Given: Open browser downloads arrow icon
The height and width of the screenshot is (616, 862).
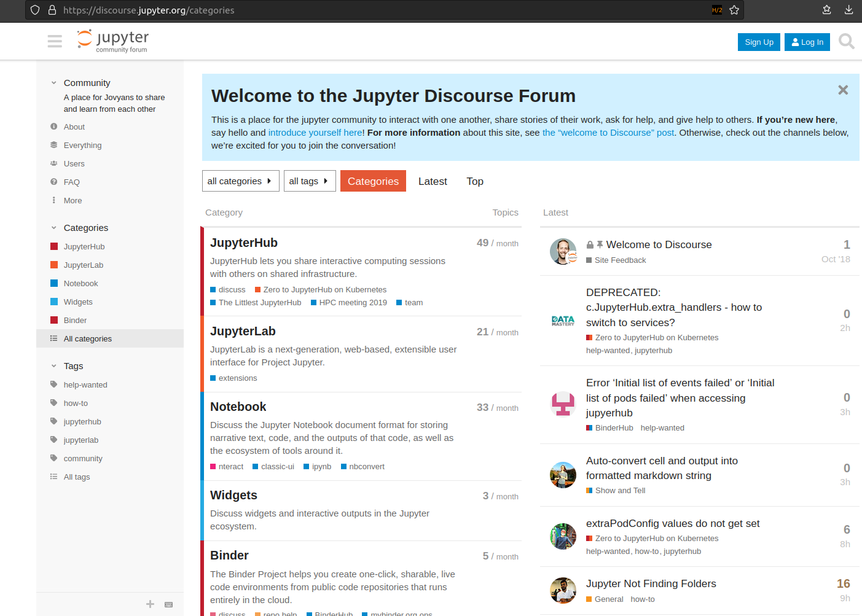Looking at the screenshot, I should click(x=848, y=10).
